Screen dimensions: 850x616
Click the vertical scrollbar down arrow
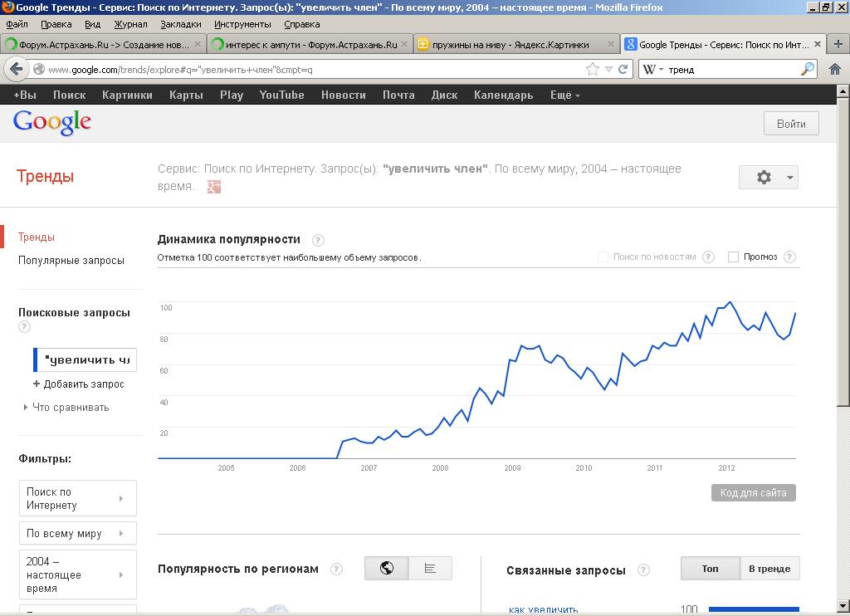[843, 606]
